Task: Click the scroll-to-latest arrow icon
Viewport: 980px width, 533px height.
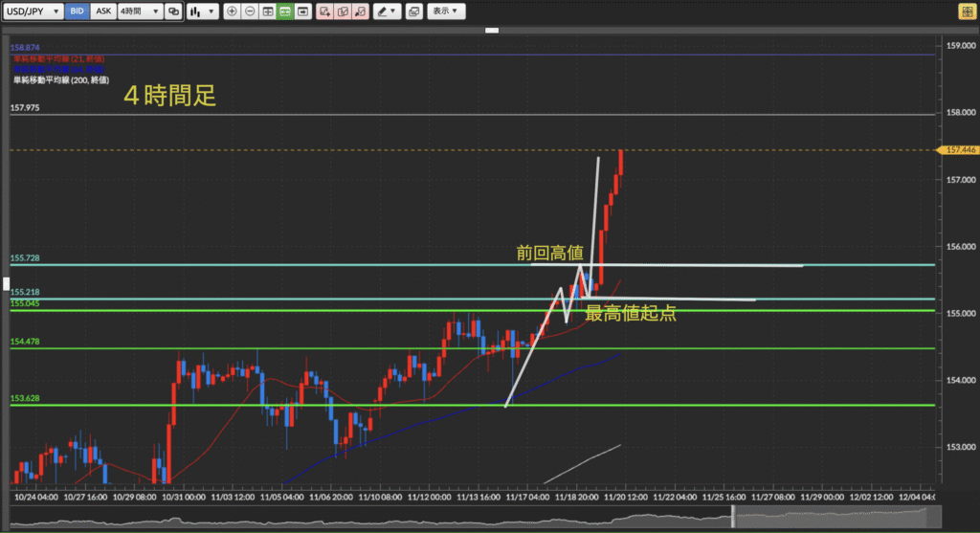Action: pyautogui.click(x=303, y=11)
